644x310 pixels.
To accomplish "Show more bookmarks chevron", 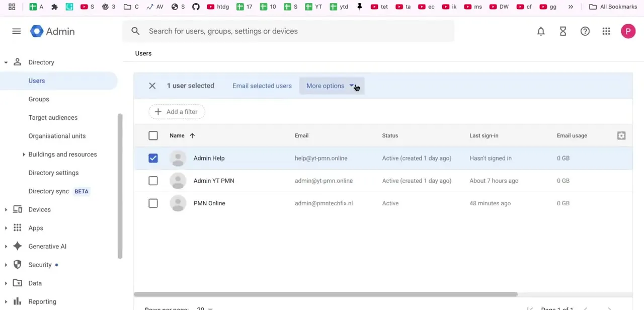I will pyautogui.click(x=571, y=7).
